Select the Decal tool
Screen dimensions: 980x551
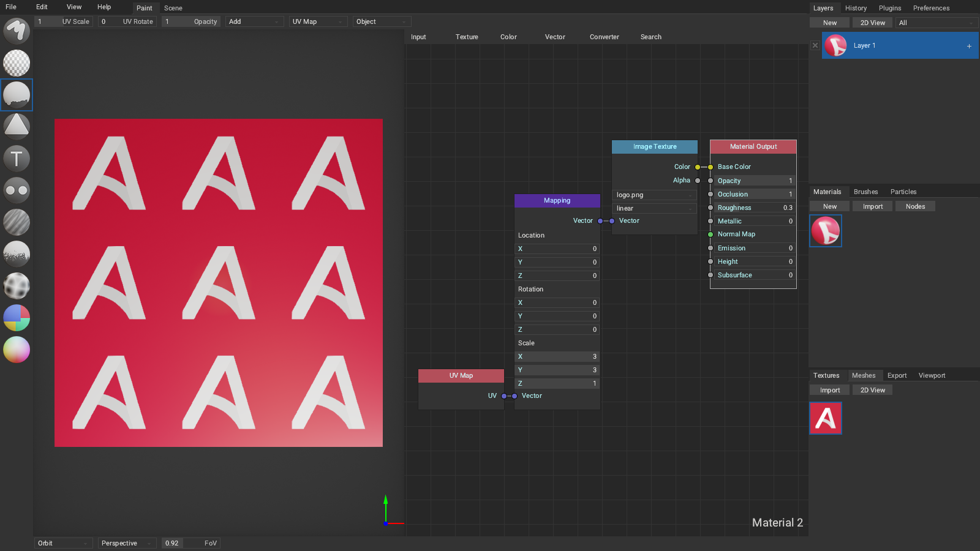[x=17, y=127]
